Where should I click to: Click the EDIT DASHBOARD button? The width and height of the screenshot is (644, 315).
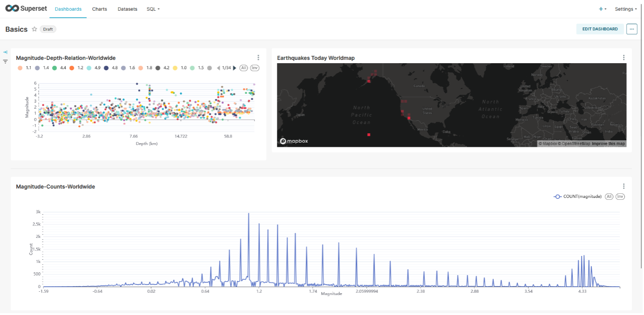(600, 29)
